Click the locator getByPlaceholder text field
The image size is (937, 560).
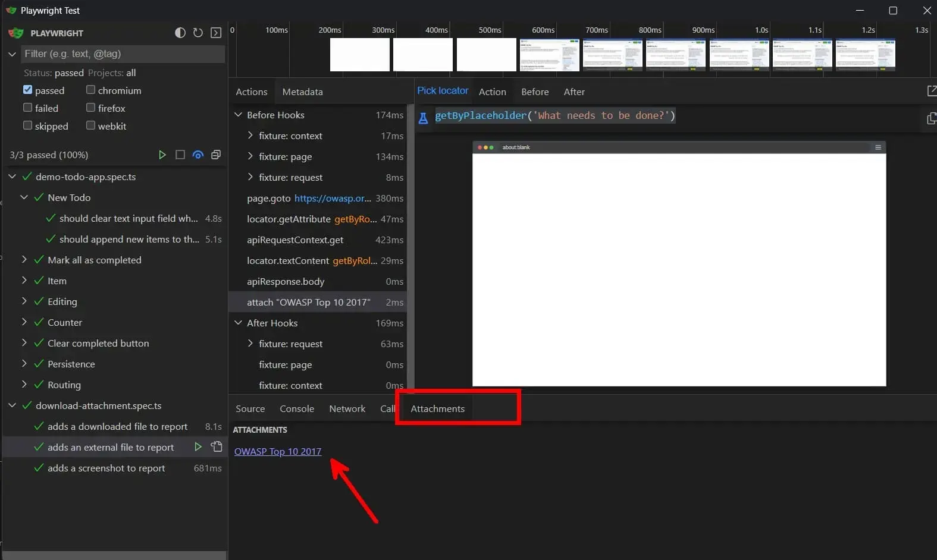pos(555,115)
